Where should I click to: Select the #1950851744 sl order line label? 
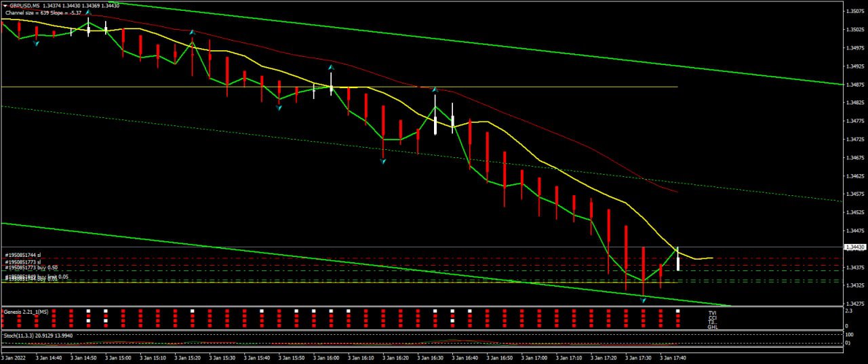(23, 255)
